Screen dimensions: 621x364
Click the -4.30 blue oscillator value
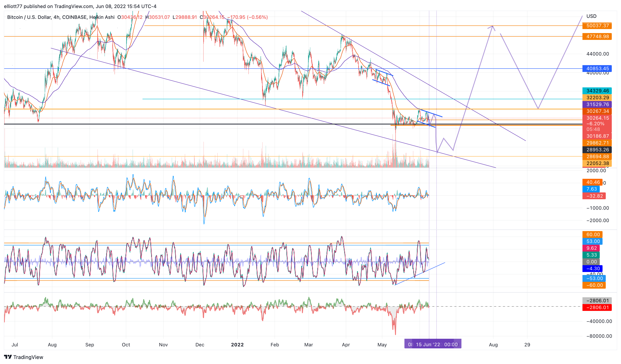coord(593,269)
